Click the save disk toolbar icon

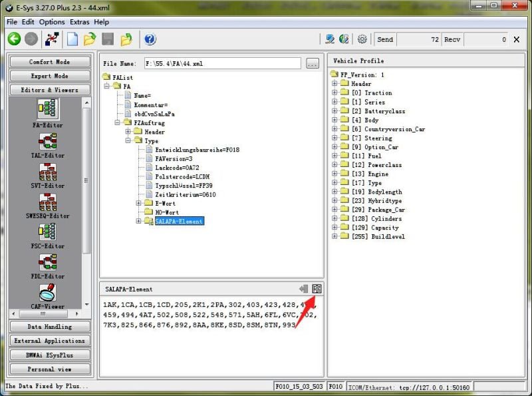[108, 39]
